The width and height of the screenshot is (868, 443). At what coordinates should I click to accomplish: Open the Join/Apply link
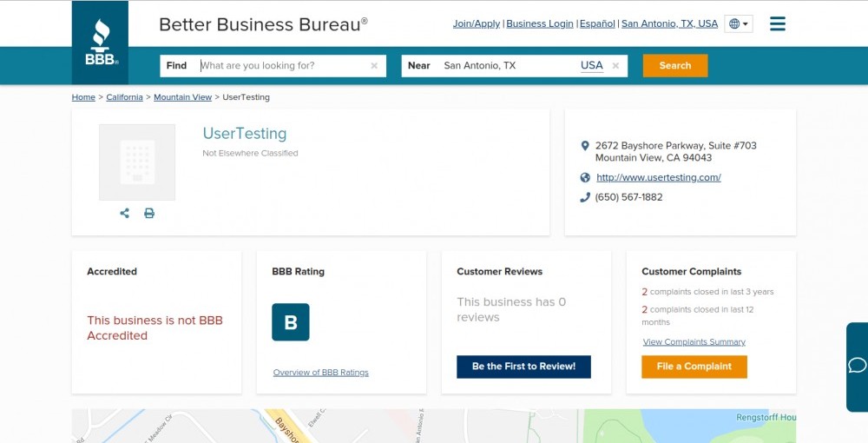pyautogui.click(x=476, y=23)
